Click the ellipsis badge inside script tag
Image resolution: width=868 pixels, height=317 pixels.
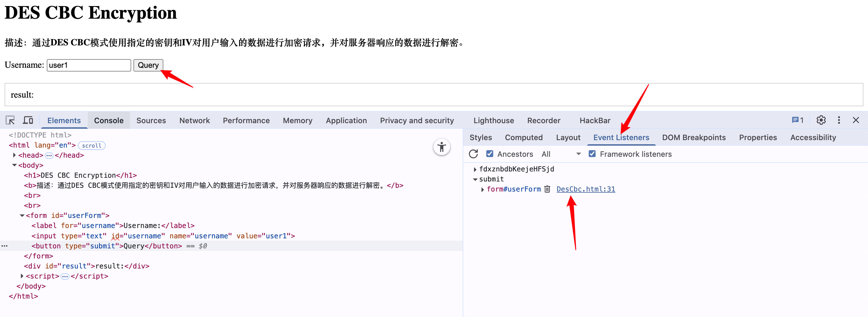click(65, 277)
